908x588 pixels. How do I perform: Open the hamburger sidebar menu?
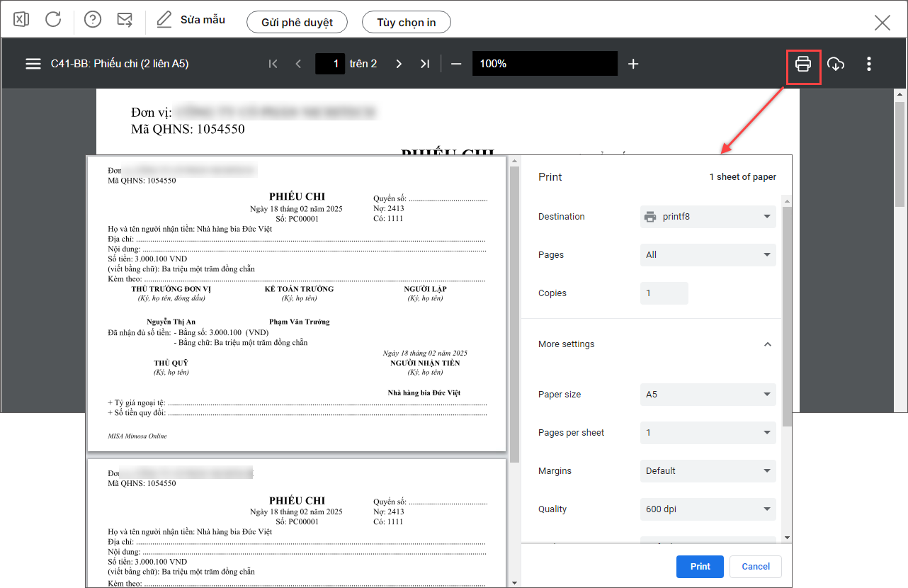33,64
